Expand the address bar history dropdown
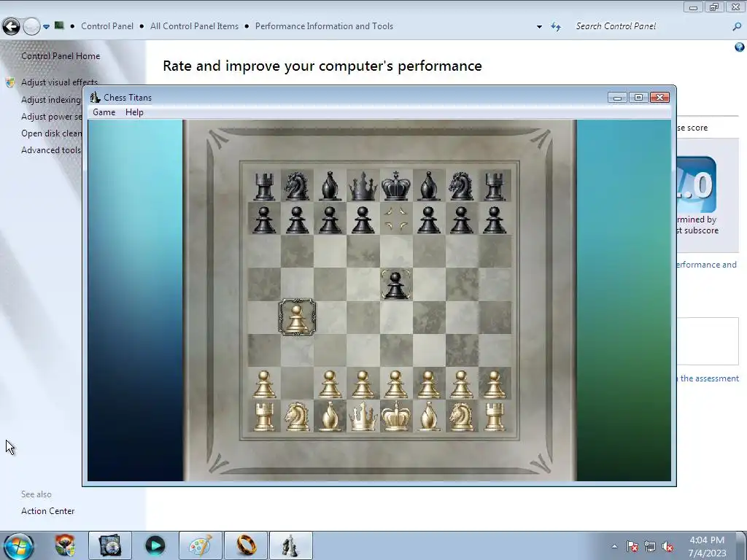 pos(539,27)
